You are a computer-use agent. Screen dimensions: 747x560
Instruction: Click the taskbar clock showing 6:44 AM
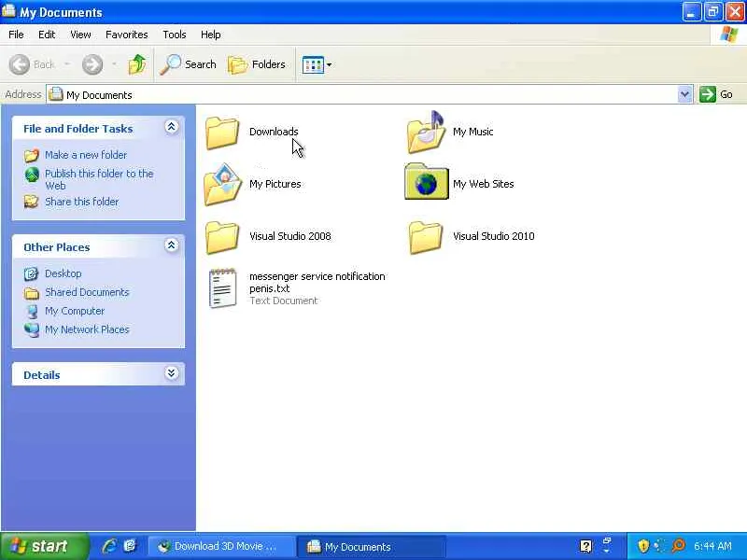tap(712, 546)
